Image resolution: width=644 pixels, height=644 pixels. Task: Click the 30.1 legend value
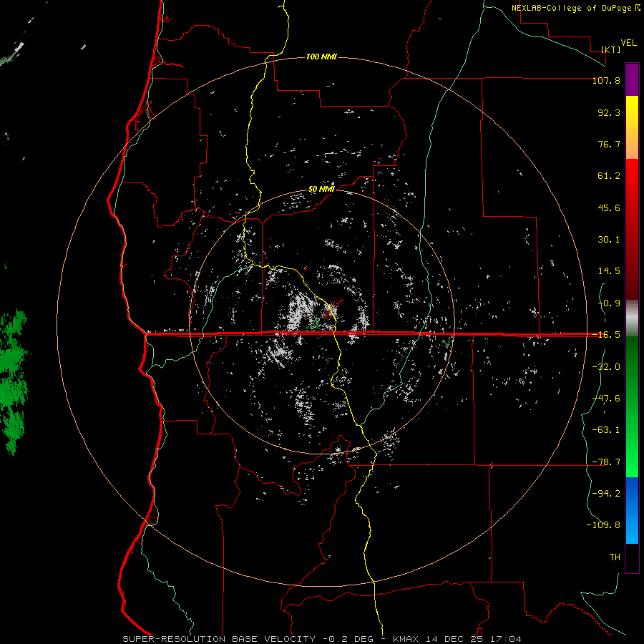click(609, 240)
